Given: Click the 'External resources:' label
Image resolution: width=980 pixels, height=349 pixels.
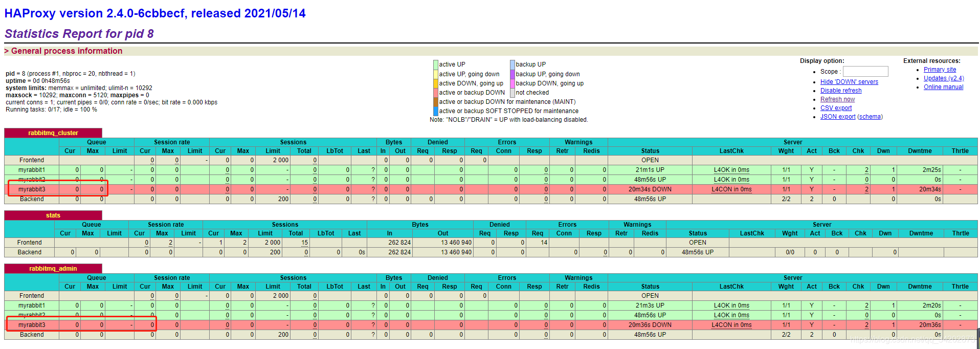Looking at the screenshot, I should coord(932,61).
